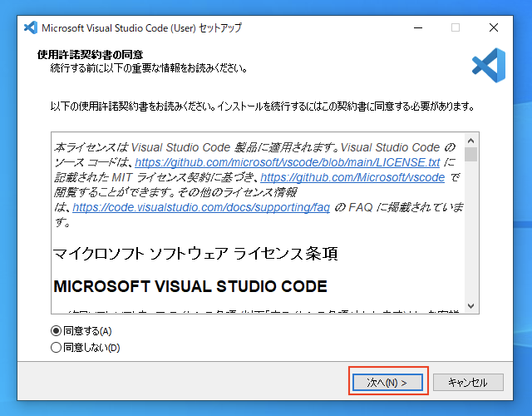Click the large VS Code logo in the header
The width and height of the screenshot is (532, 416).
489,65
